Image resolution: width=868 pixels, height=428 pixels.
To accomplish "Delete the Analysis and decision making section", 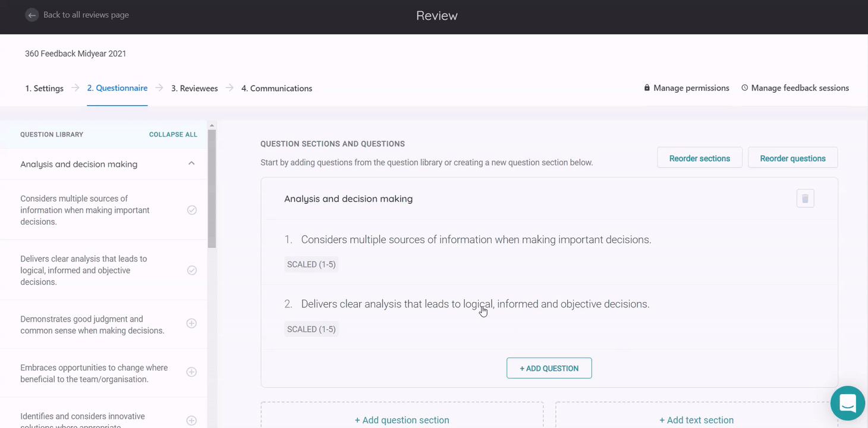I will 805,199.
